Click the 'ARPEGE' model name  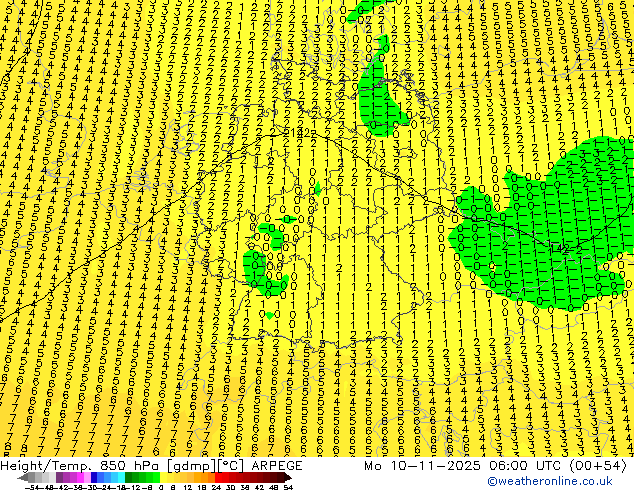[x=277, y=466]
